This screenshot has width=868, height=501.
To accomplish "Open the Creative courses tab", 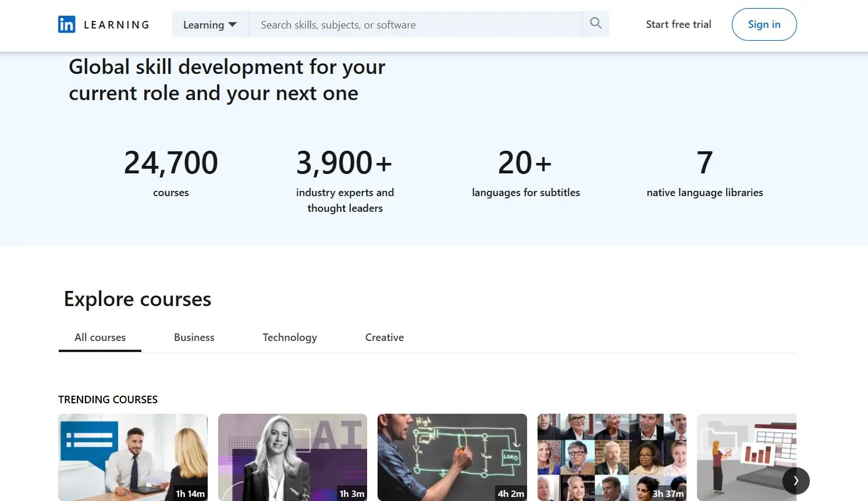I will click(384, 337).
